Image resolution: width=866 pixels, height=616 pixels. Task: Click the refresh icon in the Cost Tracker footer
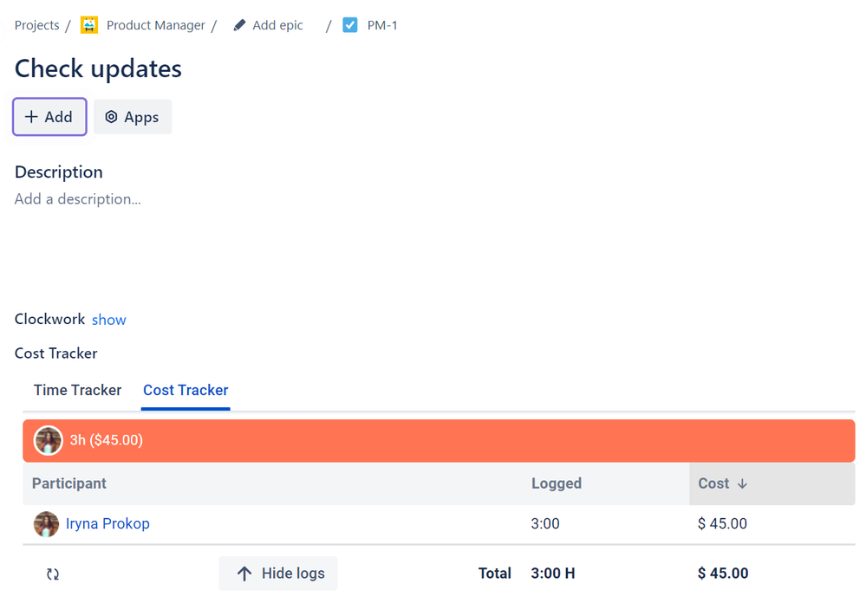tap(53, 574)
